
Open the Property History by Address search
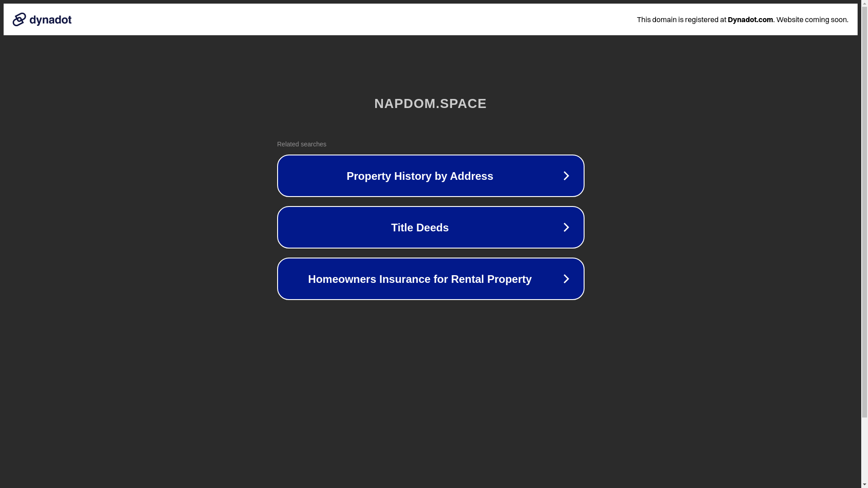(x=420, y=176)
